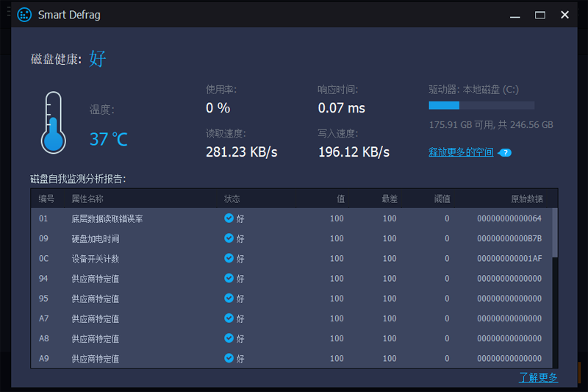
Task: Click the 属性名称 column header
Action: click(87, 199)
